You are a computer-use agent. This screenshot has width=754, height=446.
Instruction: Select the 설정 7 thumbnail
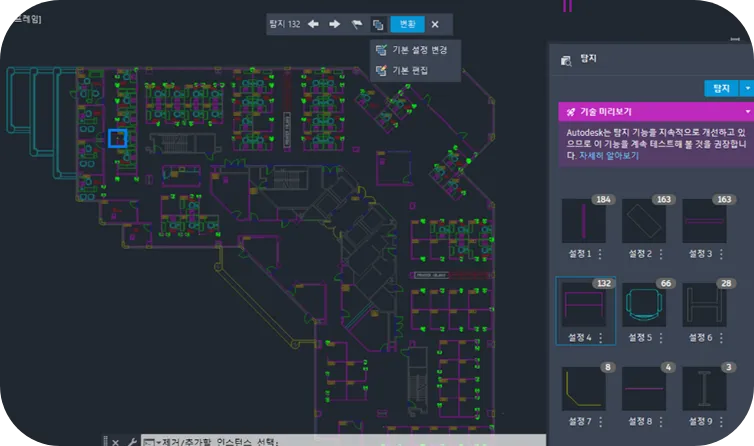(584, 389)
